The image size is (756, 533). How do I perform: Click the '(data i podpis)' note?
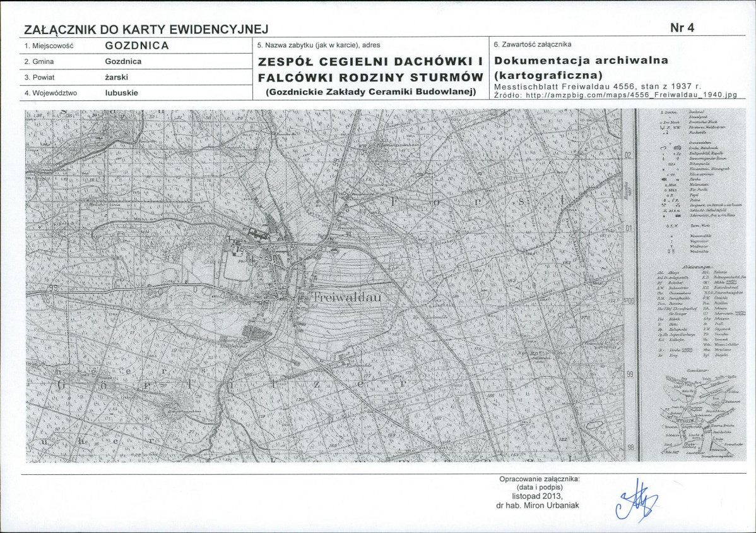click(540, 488)
